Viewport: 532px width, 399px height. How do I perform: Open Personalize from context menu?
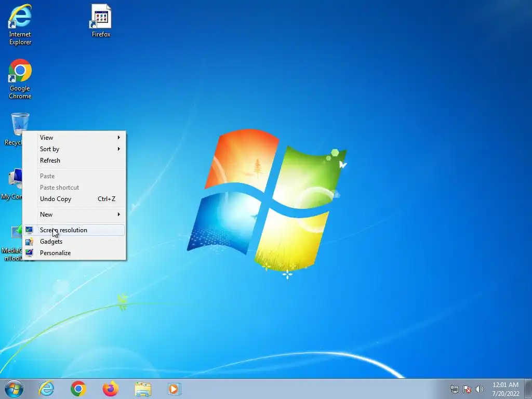click(74, 253)
